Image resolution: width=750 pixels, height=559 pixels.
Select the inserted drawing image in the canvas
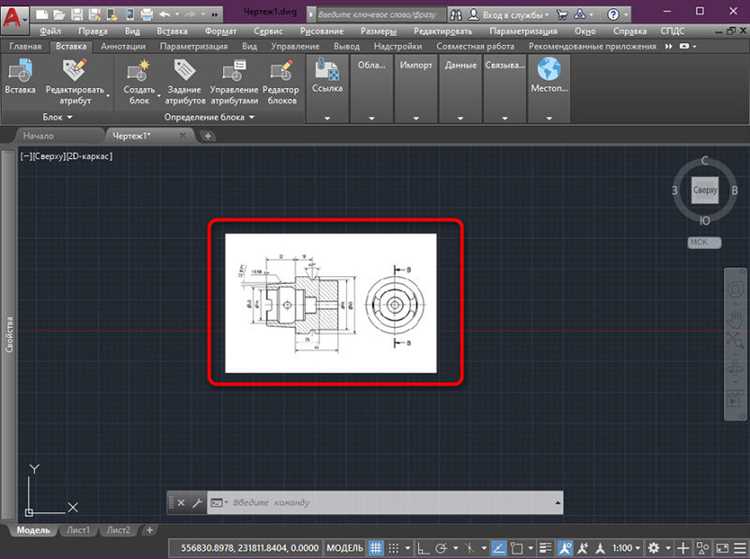point(331,303)
